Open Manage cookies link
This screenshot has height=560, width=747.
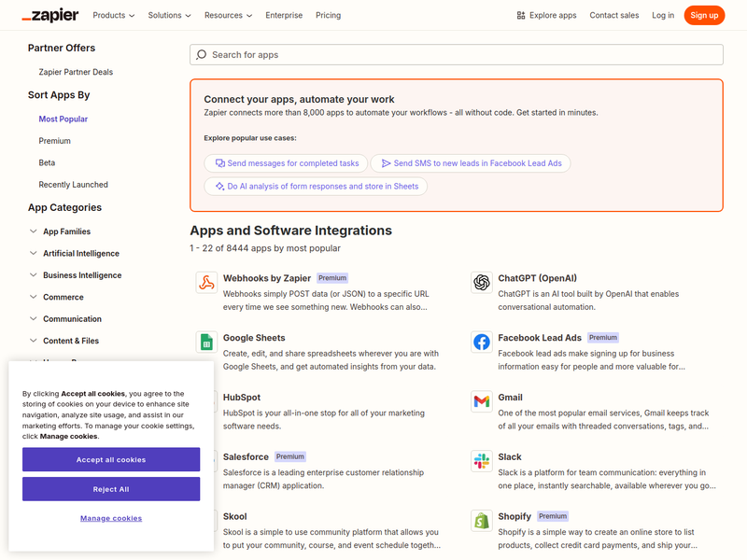[x=111, y=518]
